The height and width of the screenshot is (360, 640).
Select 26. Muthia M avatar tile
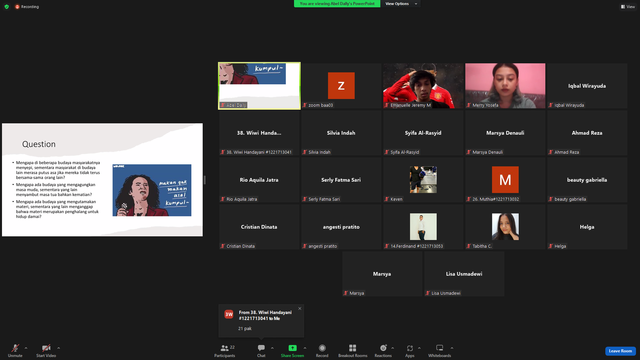[505, 180]
